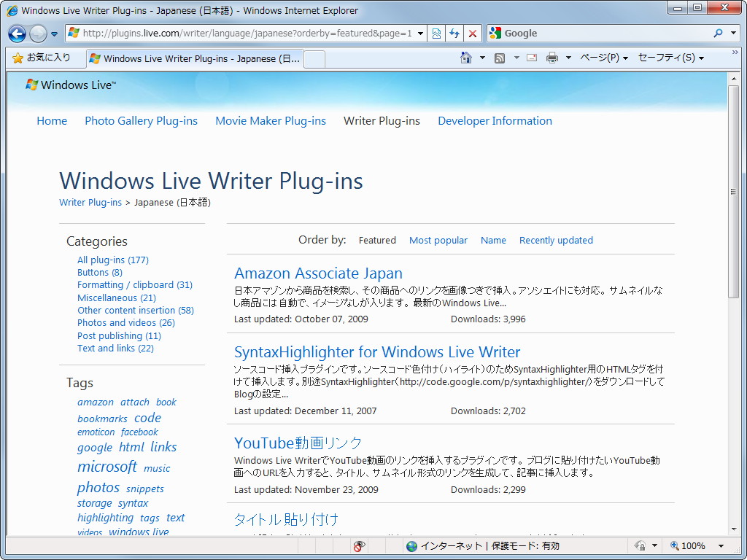Click the security zone globe icon
Viewport: 747px width, 560px height.
[411, 546]
